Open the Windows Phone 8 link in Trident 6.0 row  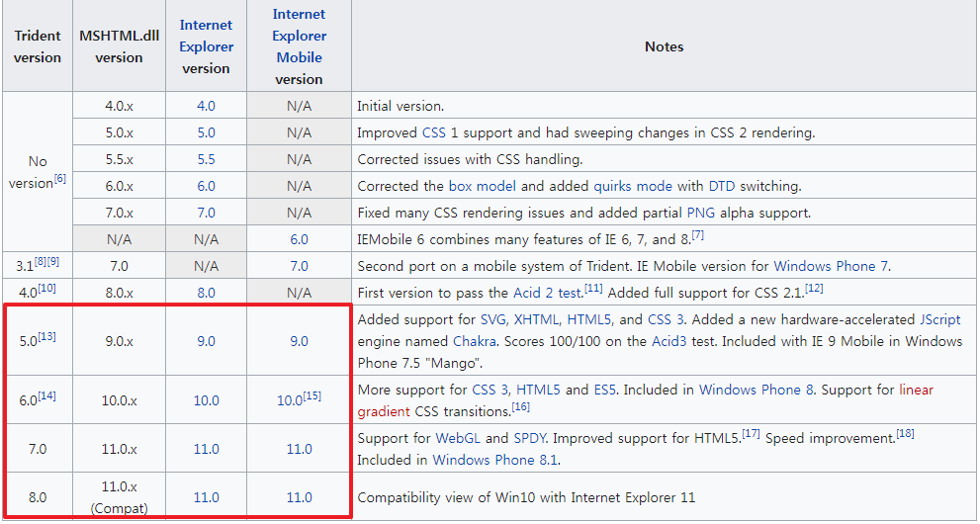757,391
